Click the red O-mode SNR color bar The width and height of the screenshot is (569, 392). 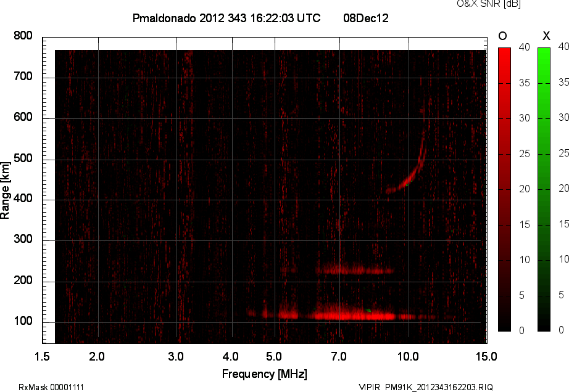tap(504, 189)
